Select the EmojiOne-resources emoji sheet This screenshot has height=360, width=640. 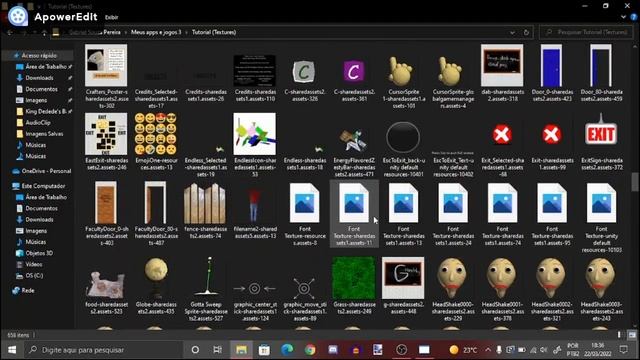pos(156,134)
